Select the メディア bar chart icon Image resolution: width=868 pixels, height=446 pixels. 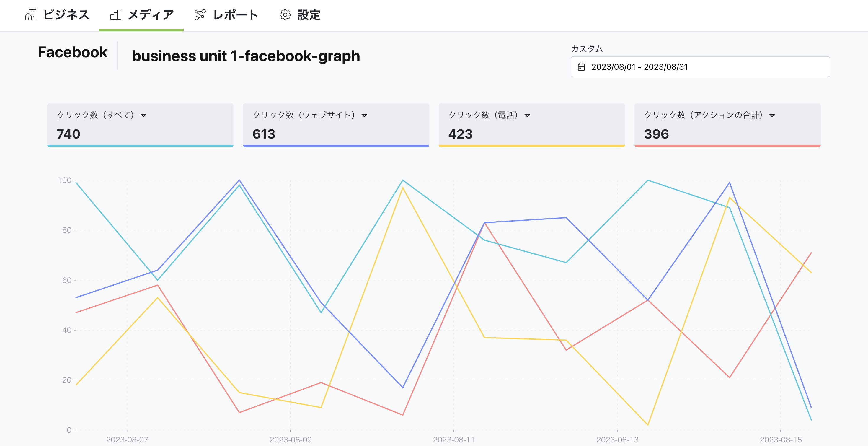[x=116, y=15]
